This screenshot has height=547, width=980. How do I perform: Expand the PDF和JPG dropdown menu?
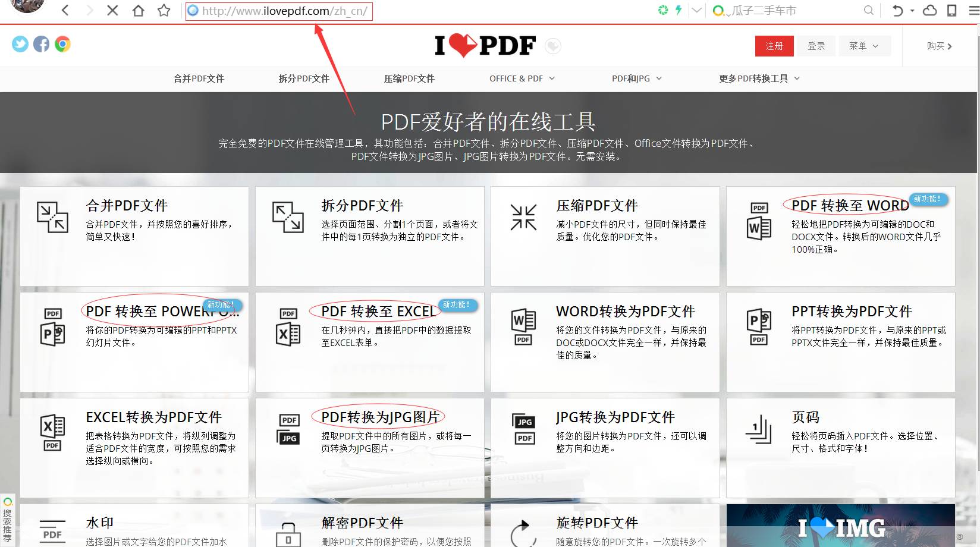pos(637,78)
